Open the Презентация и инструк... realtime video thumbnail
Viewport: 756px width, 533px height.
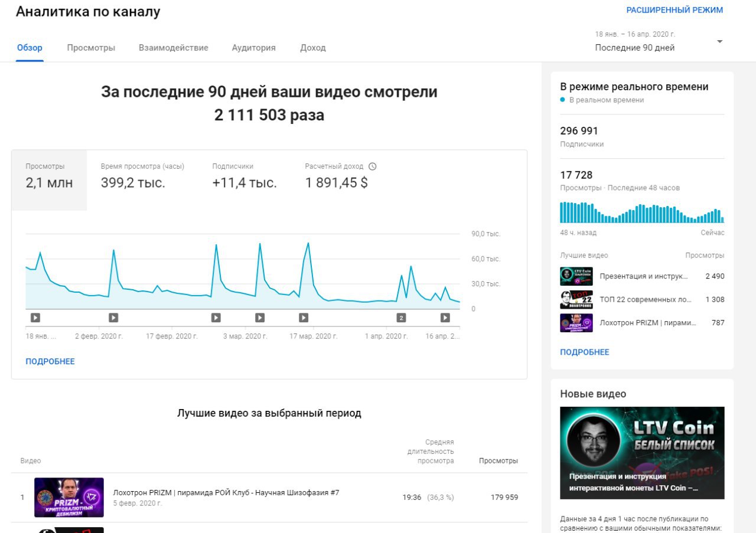pos(576,276)
